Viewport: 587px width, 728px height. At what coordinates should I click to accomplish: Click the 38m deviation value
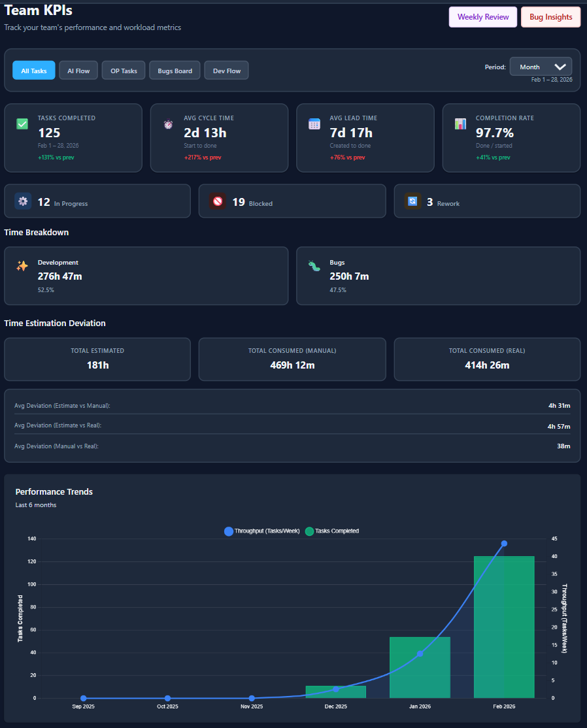tap(563, 446)
